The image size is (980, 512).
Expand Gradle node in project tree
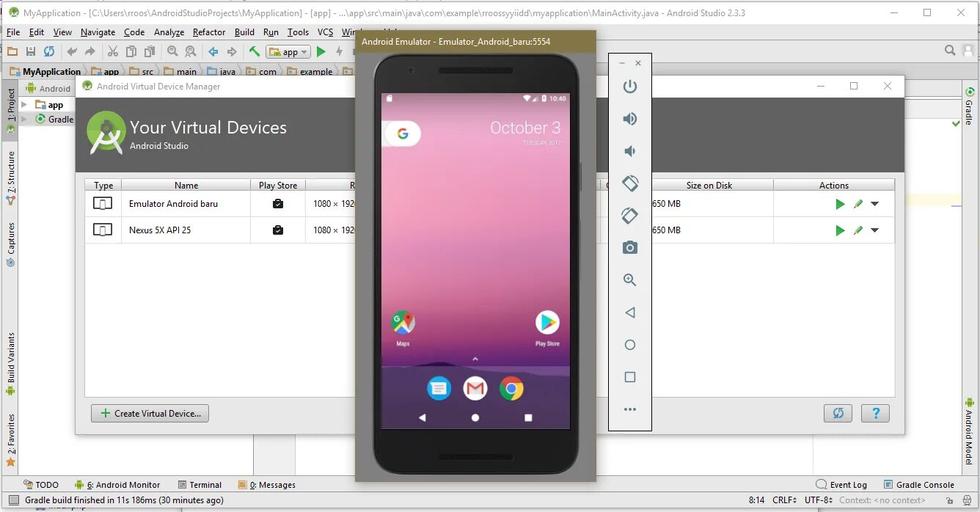[x=24, y=119]
